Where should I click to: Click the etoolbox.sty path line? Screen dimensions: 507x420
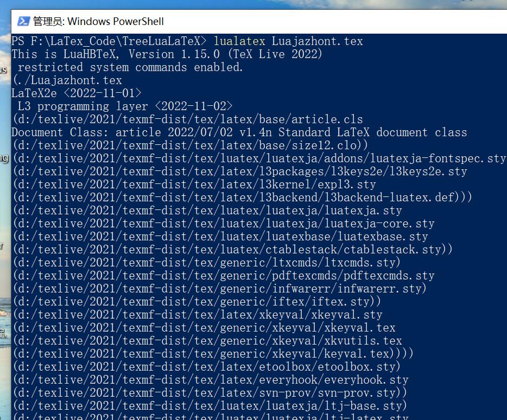(206, 367)
